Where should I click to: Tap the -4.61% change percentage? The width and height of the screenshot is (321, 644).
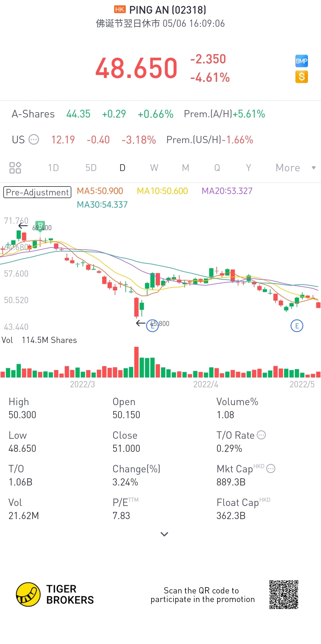pyautogui.click(x=210, y=78)
